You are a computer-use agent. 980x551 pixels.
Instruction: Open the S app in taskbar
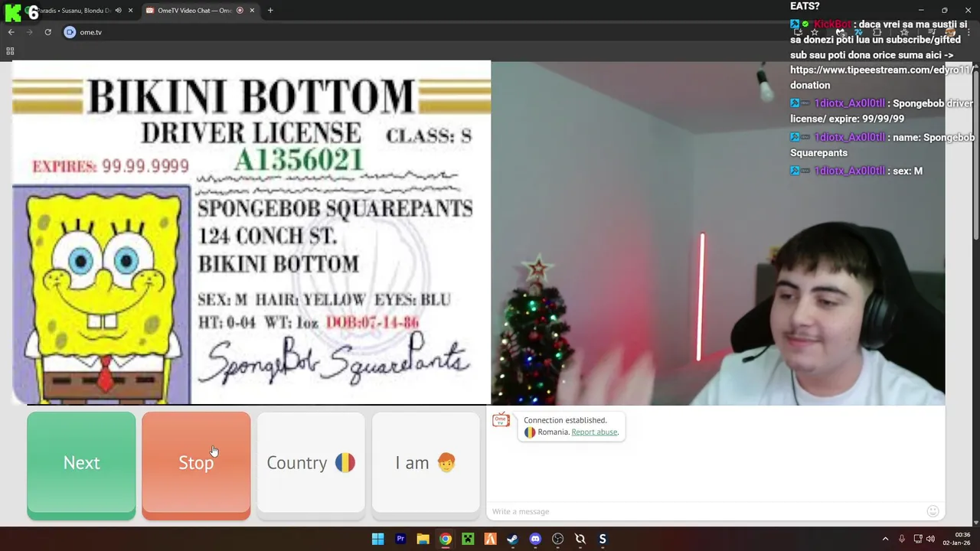(603, 539)
